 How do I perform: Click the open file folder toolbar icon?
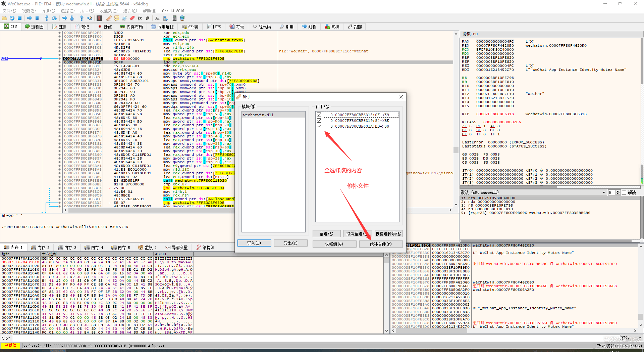pyautogui.click(x=4, y=18)
